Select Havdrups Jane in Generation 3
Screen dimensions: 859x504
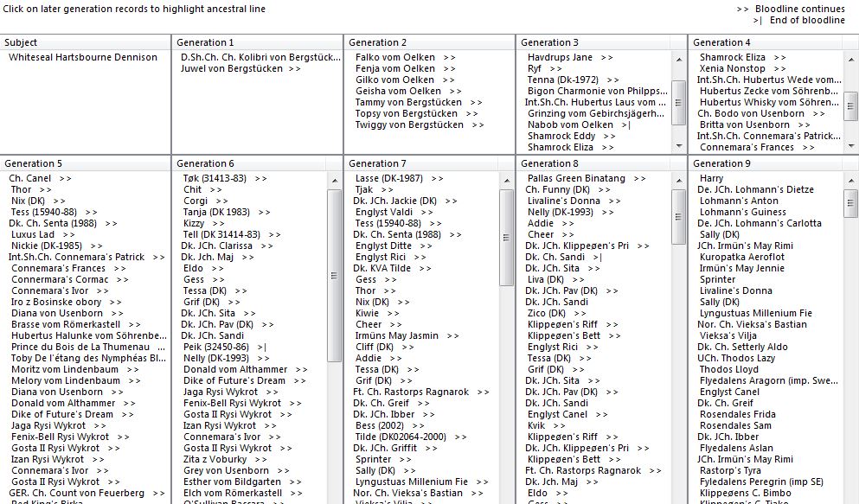coord(570,57)
